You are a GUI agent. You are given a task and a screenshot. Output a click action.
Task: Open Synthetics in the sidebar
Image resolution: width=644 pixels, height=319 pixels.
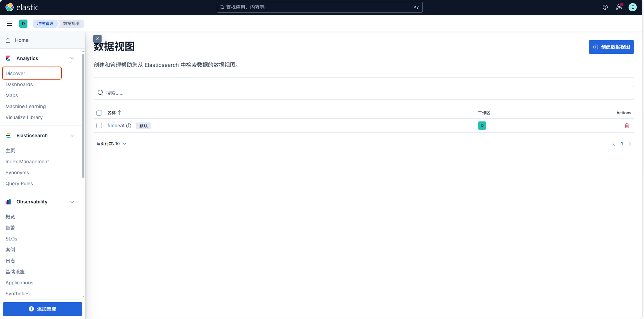(x=17, y=294)
